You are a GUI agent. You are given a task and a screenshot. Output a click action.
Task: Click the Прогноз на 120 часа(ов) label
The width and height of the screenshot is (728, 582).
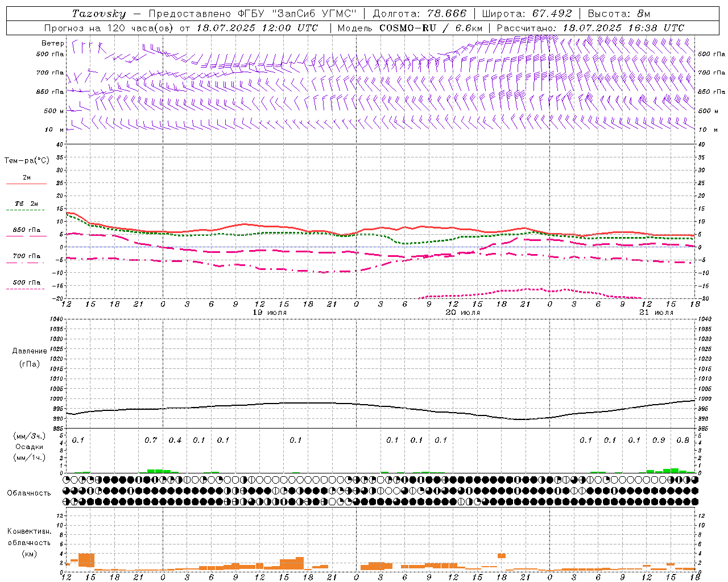click(109, 28)
